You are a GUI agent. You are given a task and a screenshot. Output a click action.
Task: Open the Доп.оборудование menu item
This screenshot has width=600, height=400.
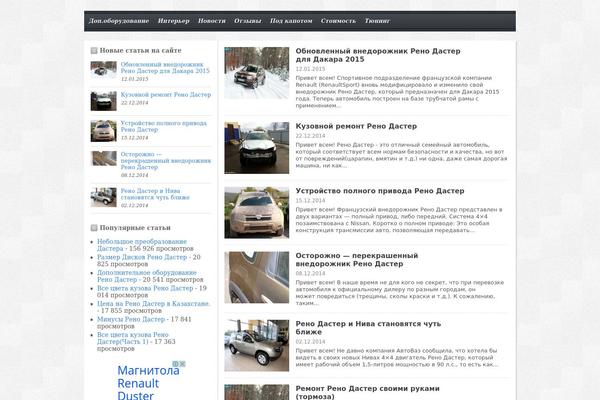click(x=119, y=21)
